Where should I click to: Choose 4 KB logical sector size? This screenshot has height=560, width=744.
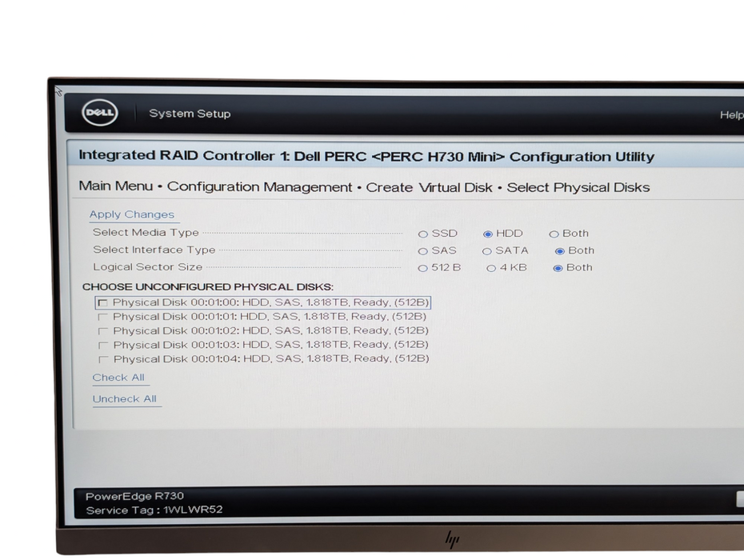pyautogui.click(x=491, y=268)
